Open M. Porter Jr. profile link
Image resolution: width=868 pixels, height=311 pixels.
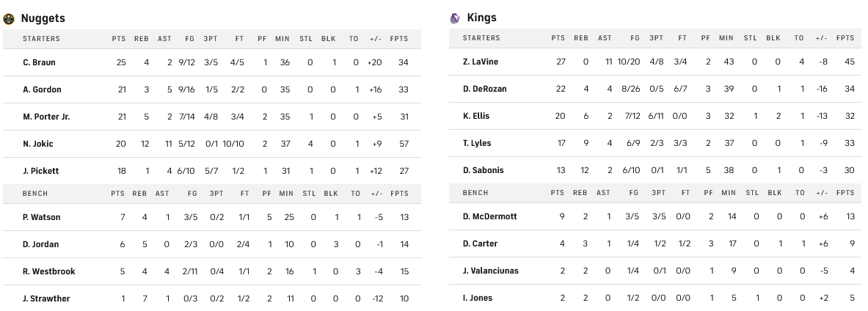point(46,117)
